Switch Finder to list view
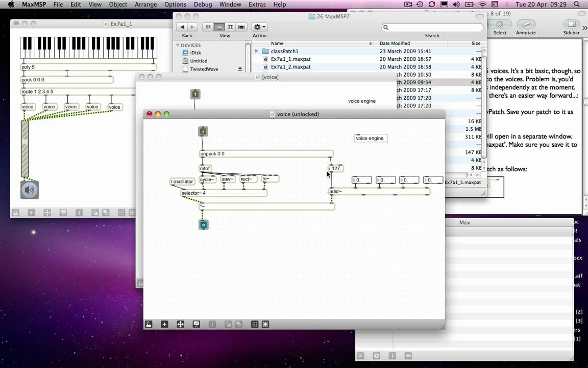588x368 pixels. (219, 27)
